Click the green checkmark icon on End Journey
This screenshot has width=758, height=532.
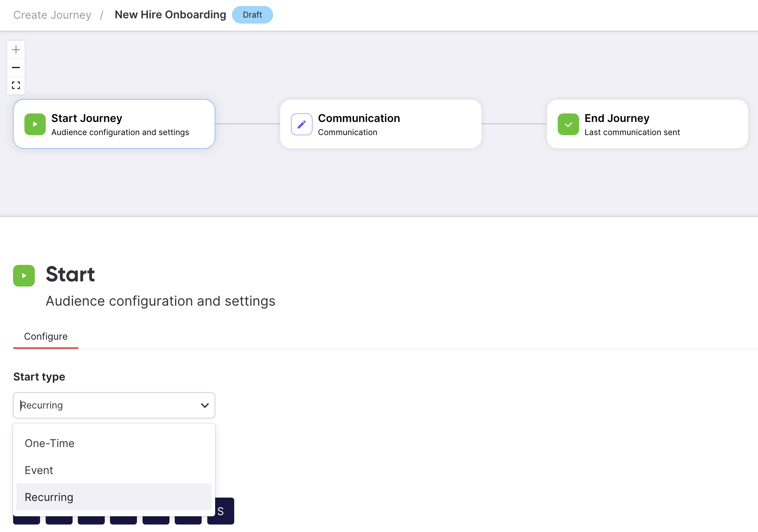tap(568, 124)
